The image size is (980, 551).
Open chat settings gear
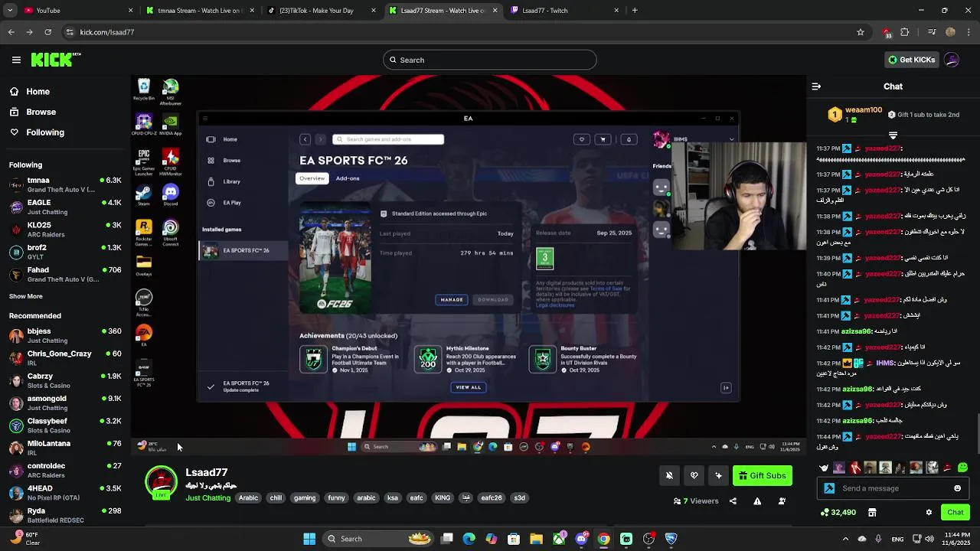click(929, 512)
